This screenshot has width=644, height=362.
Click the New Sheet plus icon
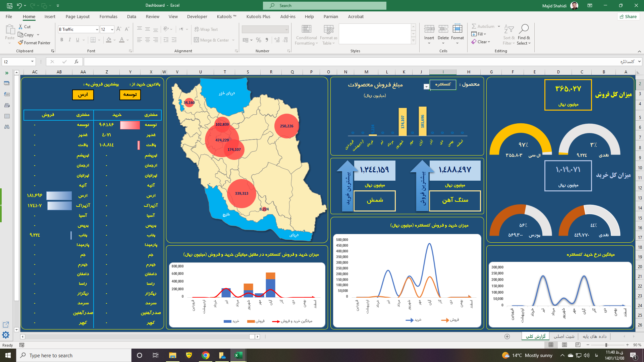coord(507,337)
